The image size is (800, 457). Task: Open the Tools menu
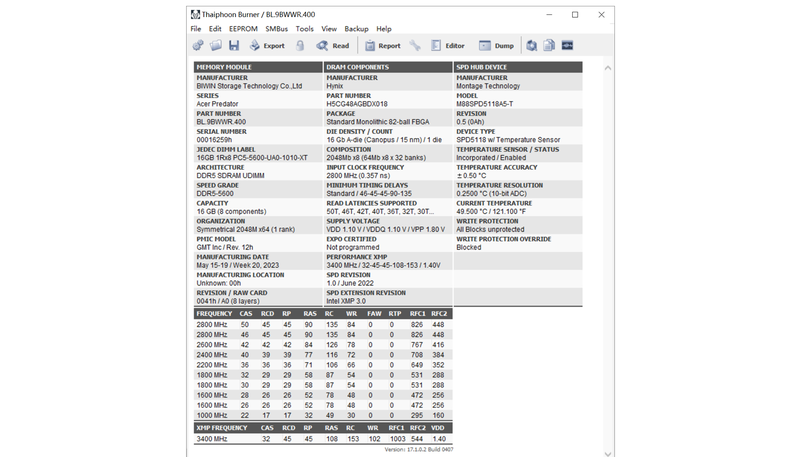point(305,29)
